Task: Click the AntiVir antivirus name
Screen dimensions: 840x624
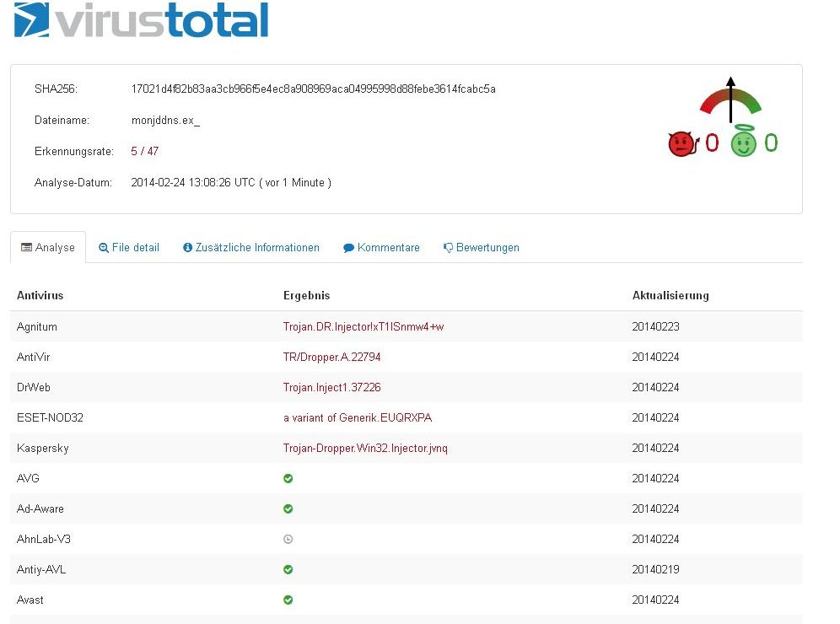Action: click(x=33, y=357)
